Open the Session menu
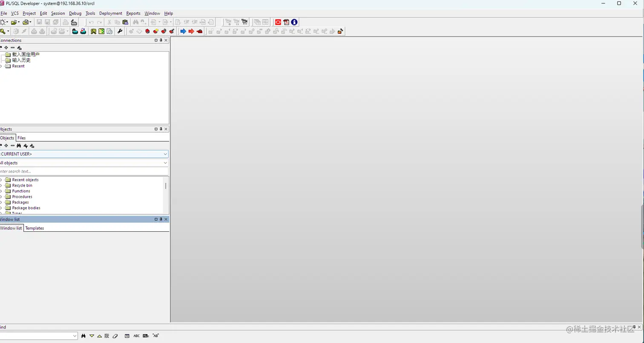The height and width of the screenshot is (343, 644). coord(58,13)
